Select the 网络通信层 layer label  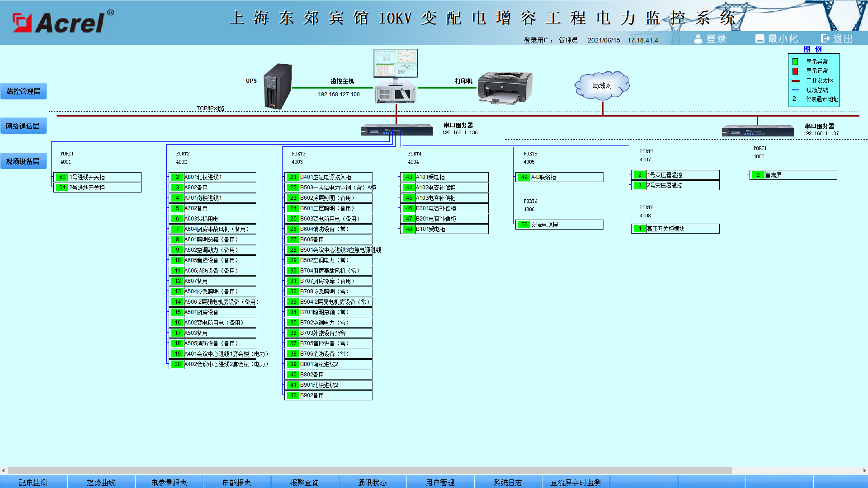24,126
